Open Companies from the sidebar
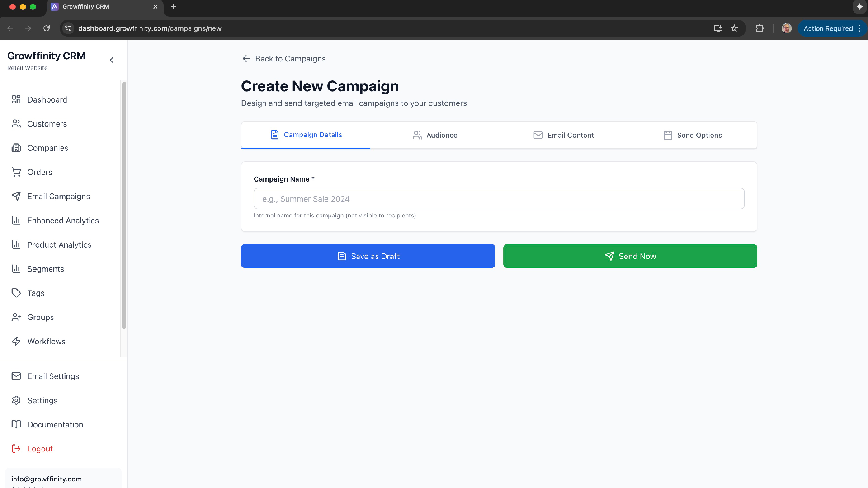 [x=48, y=148]
